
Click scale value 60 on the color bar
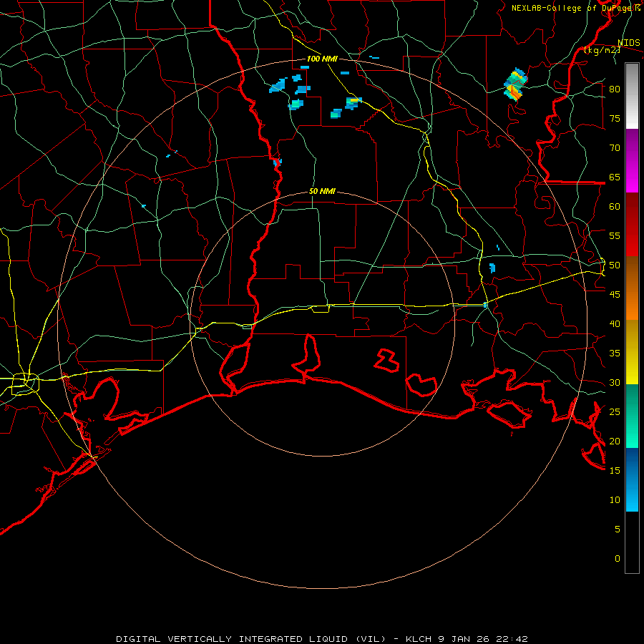[x=615, y=207]
